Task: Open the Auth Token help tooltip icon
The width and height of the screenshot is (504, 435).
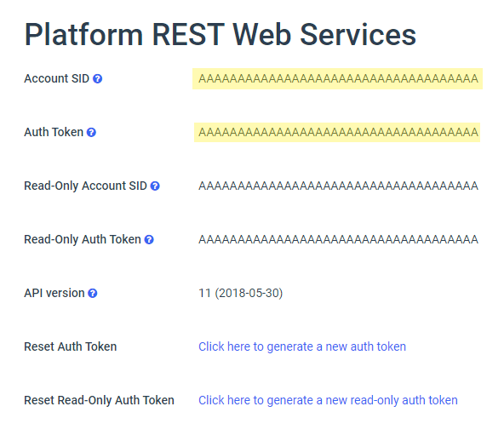Action: click(91, 133)
